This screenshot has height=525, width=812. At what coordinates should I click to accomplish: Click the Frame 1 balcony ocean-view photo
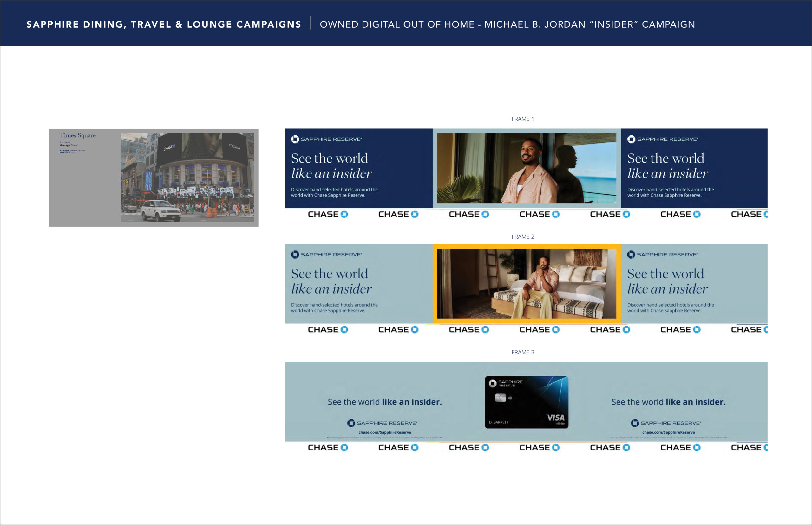(527, 168)
